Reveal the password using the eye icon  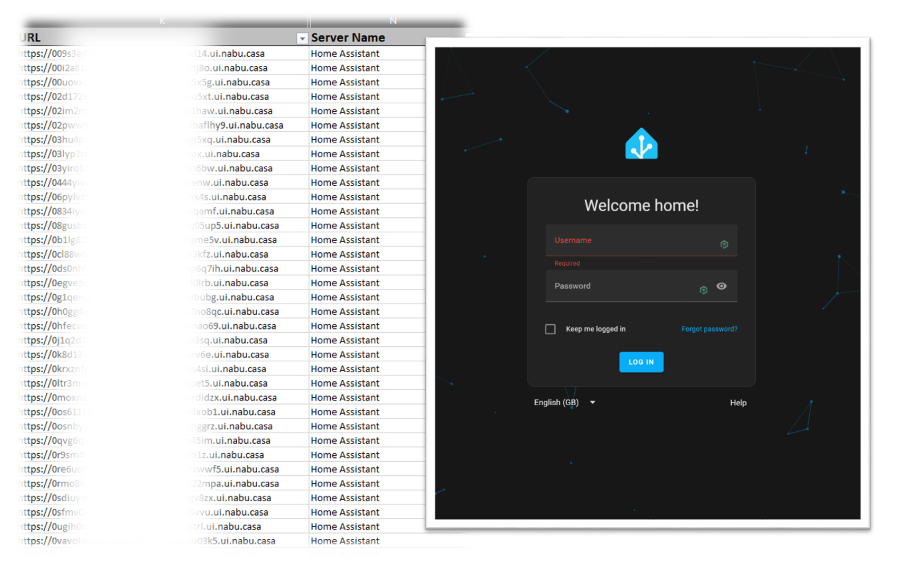[x=722, y=287]
